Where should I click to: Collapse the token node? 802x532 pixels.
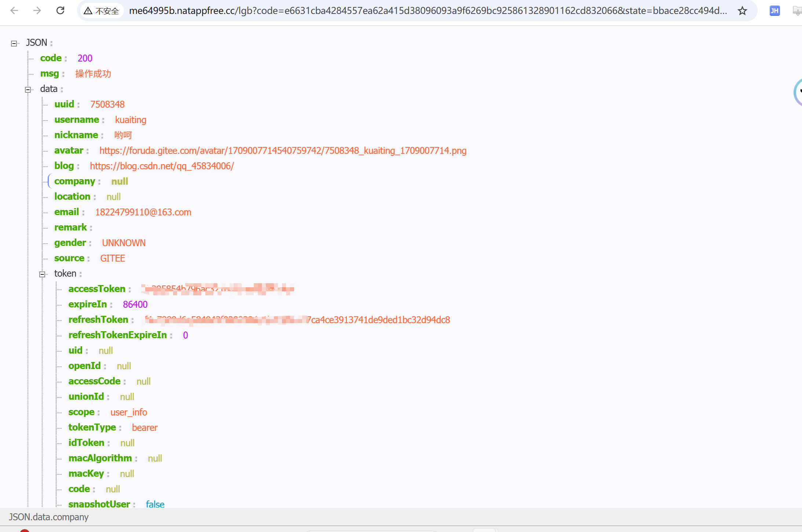pyautogui.click(x=42, y=274)
